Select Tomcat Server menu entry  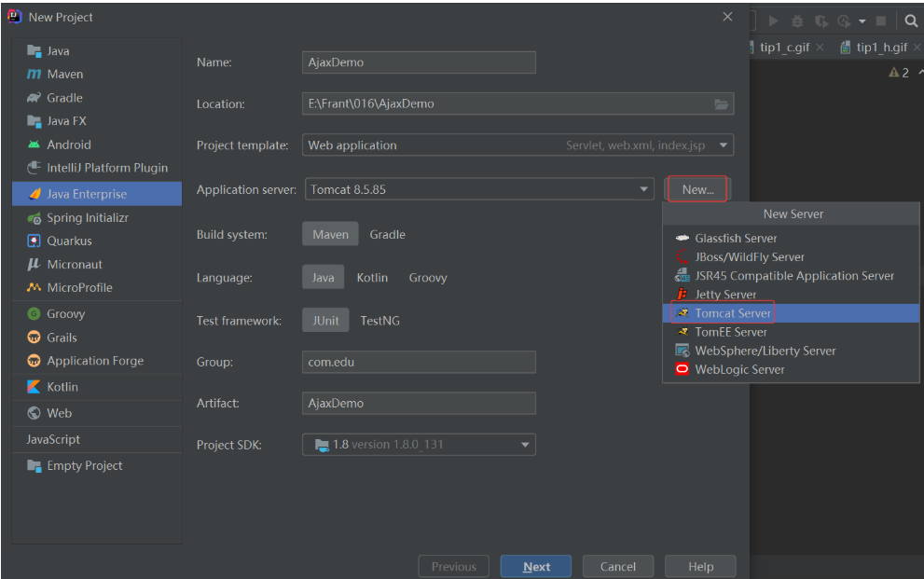tap(791, 313)
